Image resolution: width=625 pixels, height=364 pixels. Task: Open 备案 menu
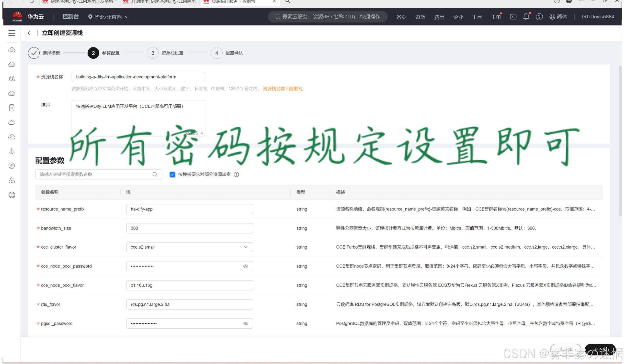[x=401, y=17]
